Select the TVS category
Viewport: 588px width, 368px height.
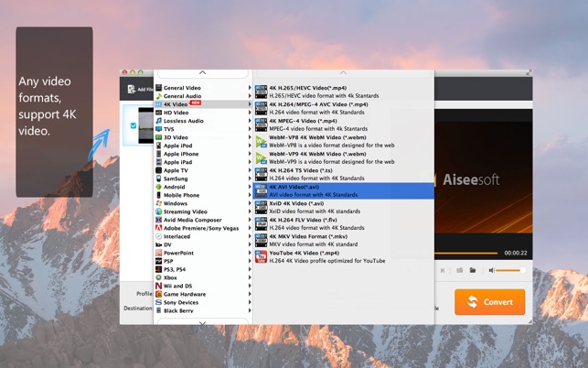pos(203,129)
